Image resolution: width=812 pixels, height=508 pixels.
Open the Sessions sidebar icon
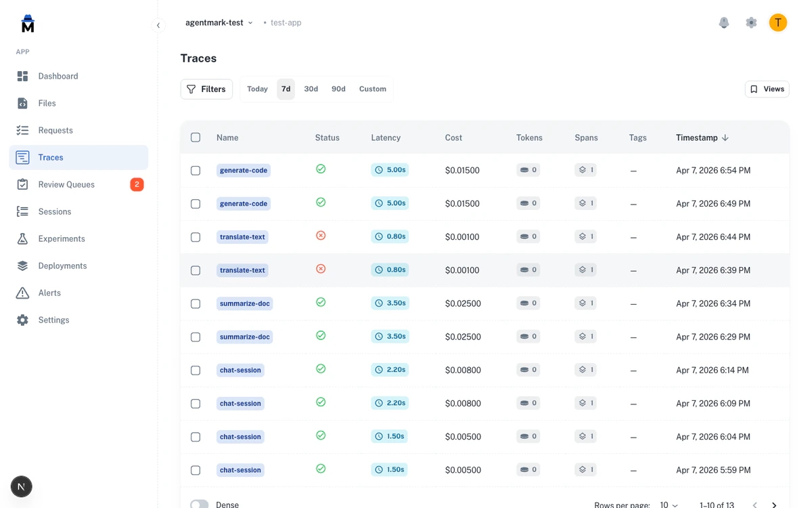click(22, 211)
